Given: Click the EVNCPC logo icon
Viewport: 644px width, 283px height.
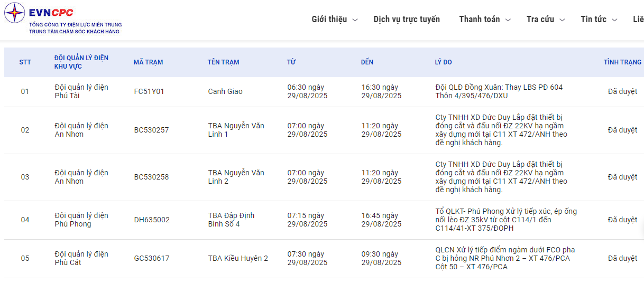Looking at the screenshot, I should coord(14,13).
